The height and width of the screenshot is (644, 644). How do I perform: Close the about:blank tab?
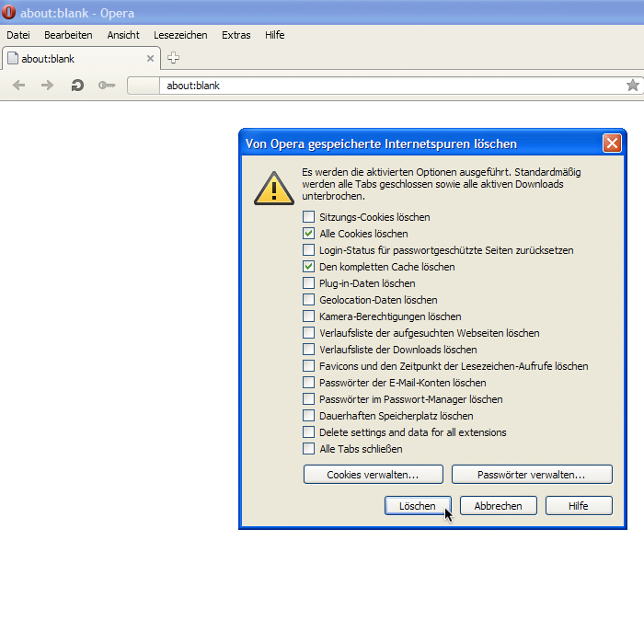click(x=150, y=59)
